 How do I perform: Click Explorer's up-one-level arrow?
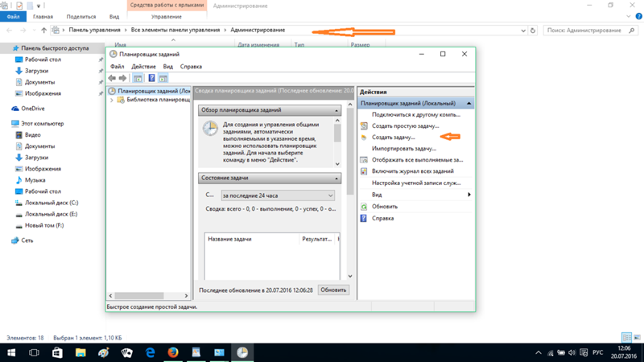44,30
